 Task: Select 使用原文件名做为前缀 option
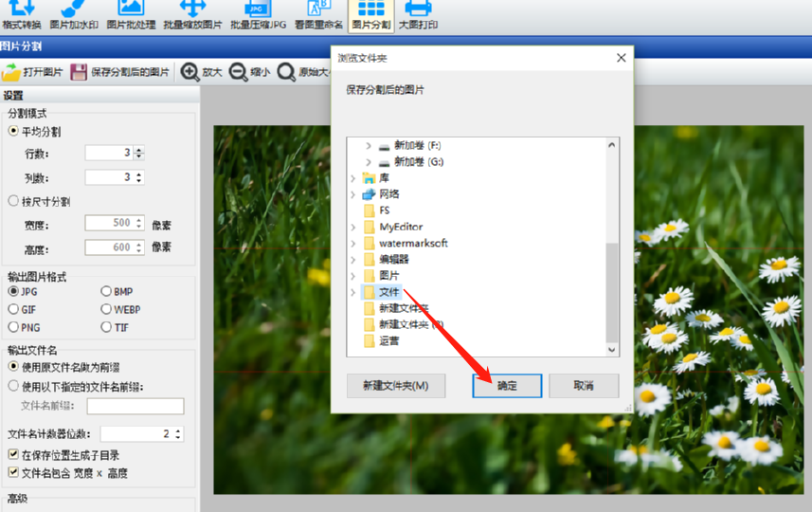coord(13,366)
